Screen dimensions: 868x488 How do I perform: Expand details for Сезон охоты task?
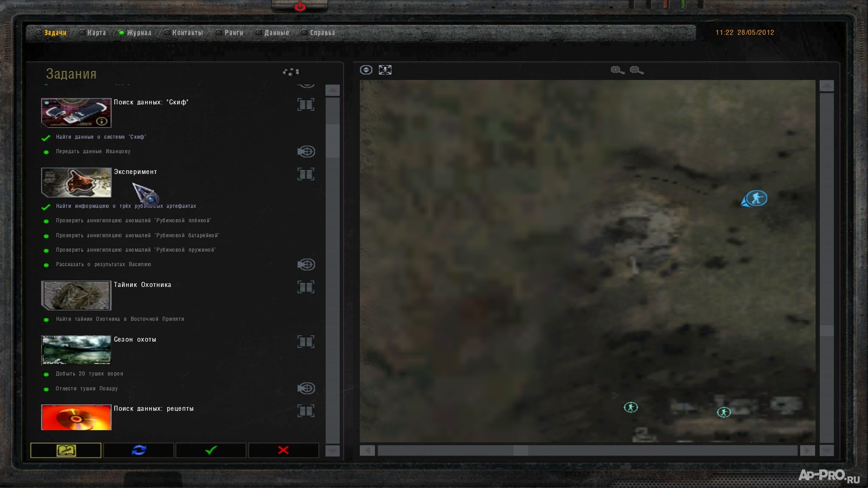tap(306, 342)
